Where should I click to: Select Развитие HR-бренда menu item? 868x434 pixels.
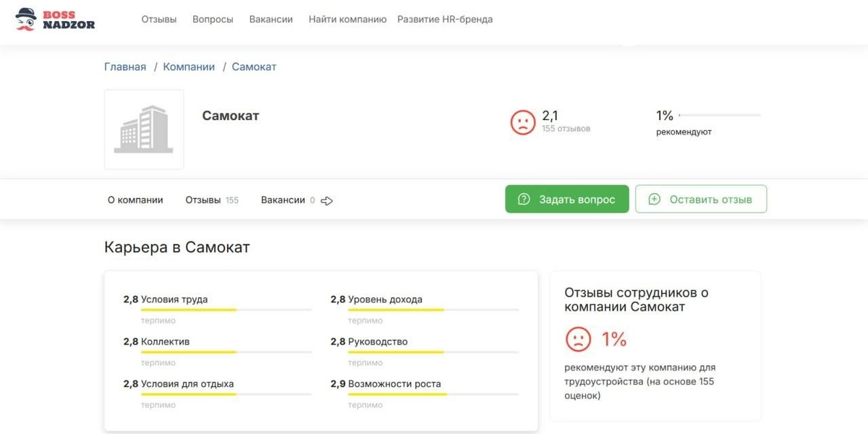click(443, 20)
